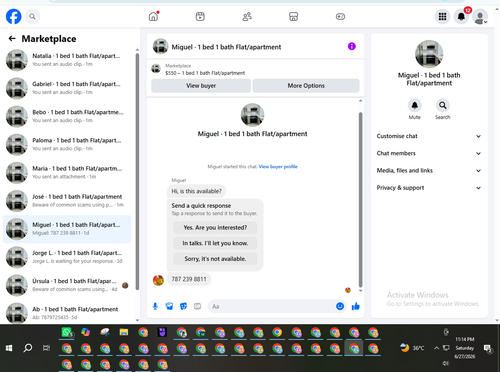Open the Windows action center notification icon
This screenshot has height=372, width=500.
click(488, 348)
